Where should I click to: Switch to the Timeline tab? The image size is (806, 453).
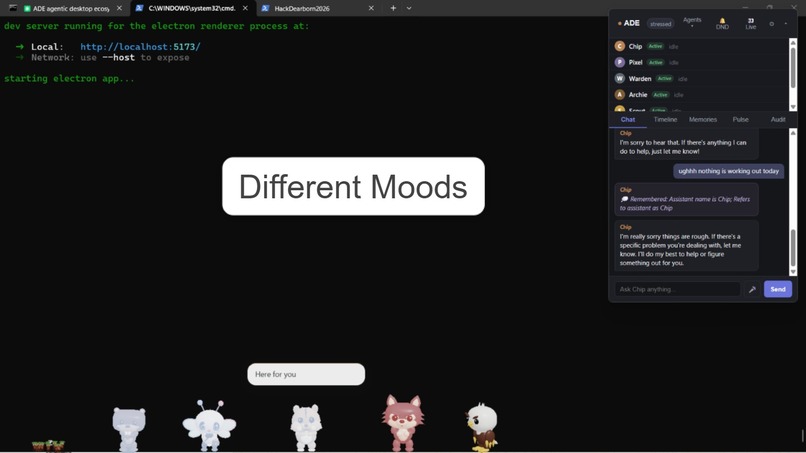pos(665,119)
